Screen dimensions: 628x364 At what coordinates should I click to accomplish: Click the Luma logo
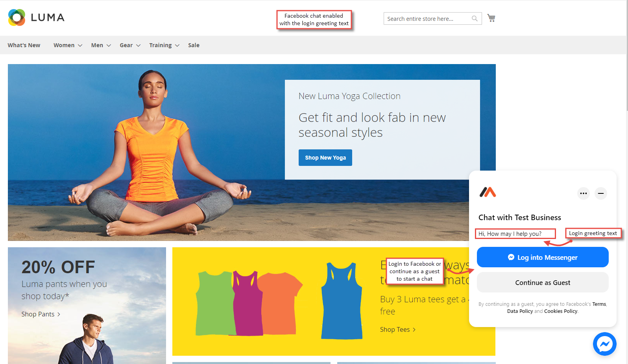[x=36, y=18]
